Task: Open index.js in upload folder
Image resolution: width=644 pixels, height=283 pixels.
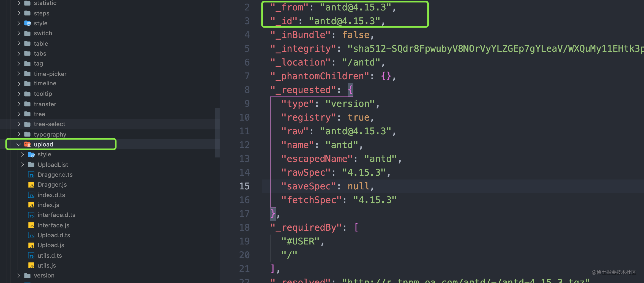Action: tap(48, 205)
